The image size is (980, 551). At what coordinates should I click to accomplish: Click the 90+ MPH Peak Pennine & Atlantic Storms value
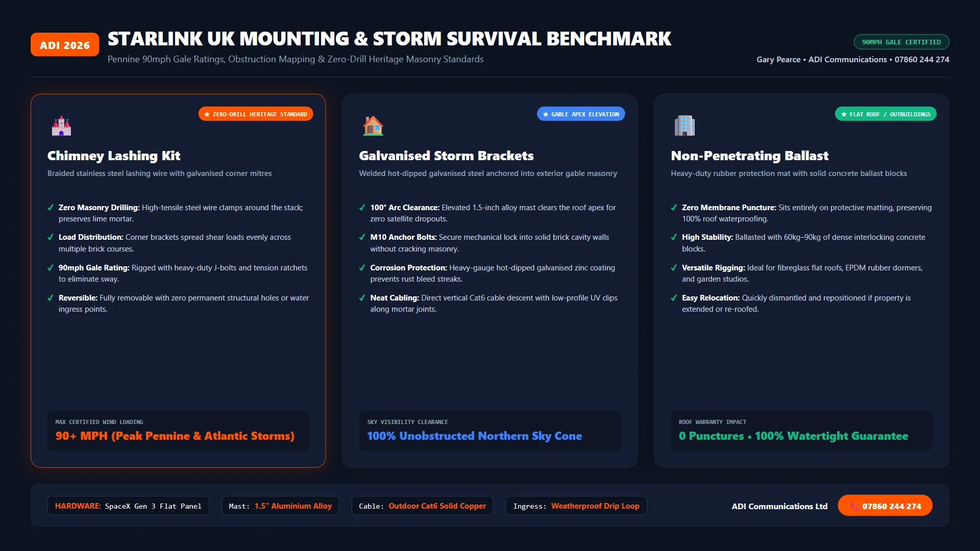(x=175, y=436)
